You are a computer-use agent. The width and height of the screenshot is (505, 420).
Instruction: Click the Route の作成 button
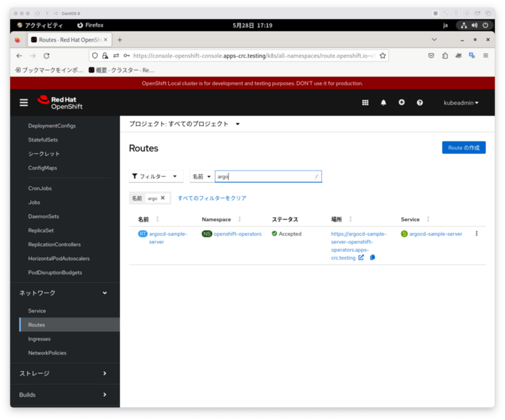463,148
